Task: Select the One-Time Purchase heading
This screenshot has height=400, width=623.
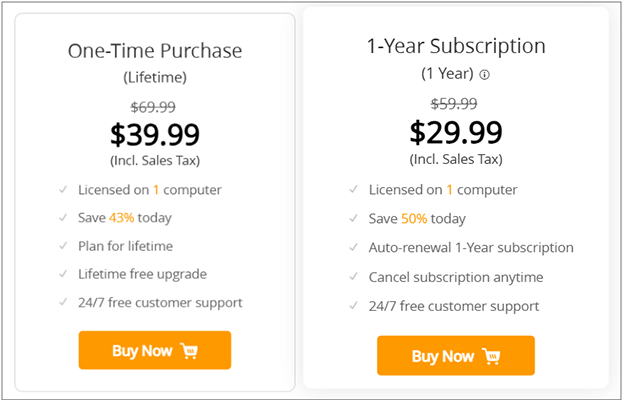Action: tap(155, 51)
